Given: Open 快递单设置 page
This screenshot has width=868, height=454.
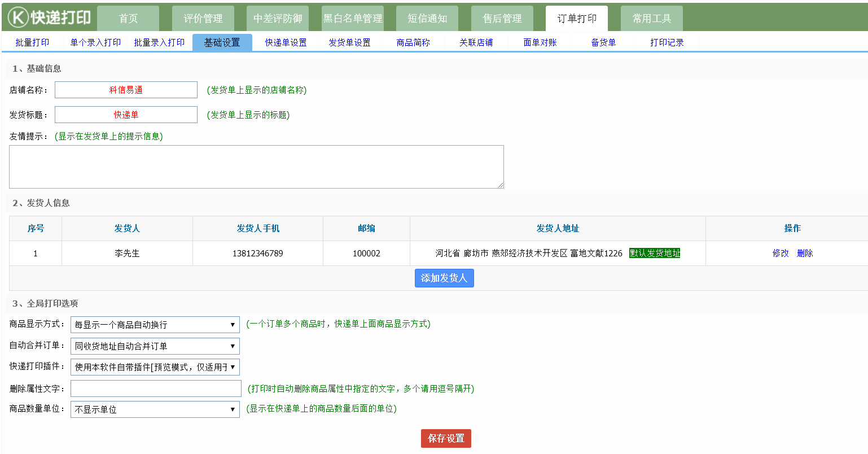Looking at the screenshot, I should point(286,42).
